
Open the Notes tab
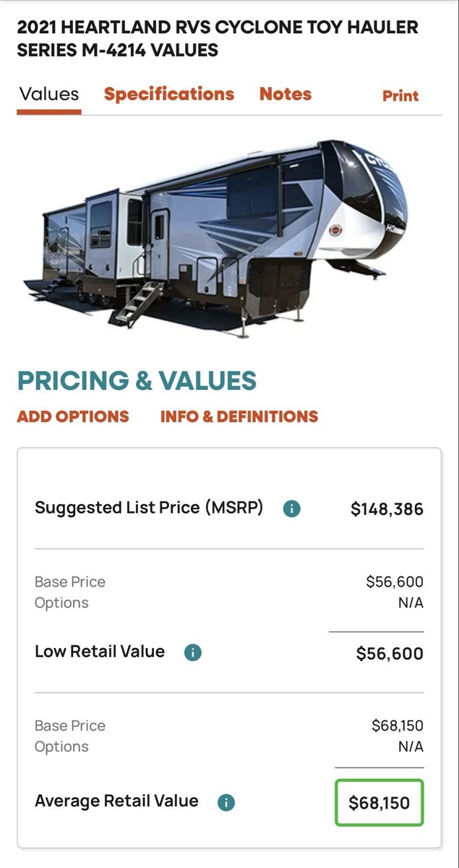(x=286, y=94)
